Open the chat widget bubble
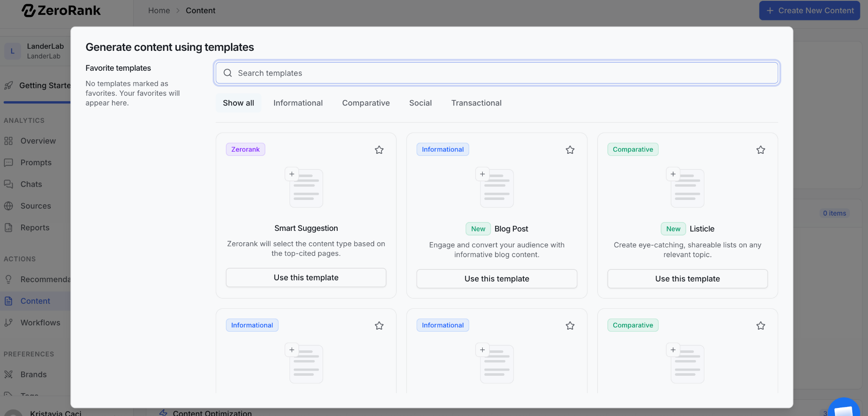Image resolution: width=868 pixels, height=416 pixels. [x=844, y=408]
